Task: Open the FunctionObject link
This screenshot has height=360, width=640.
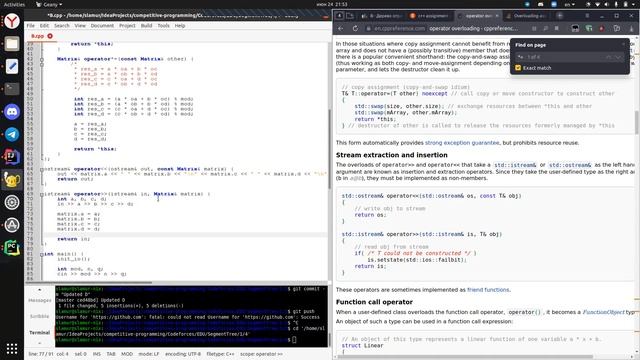Action: tap(603, 312)
